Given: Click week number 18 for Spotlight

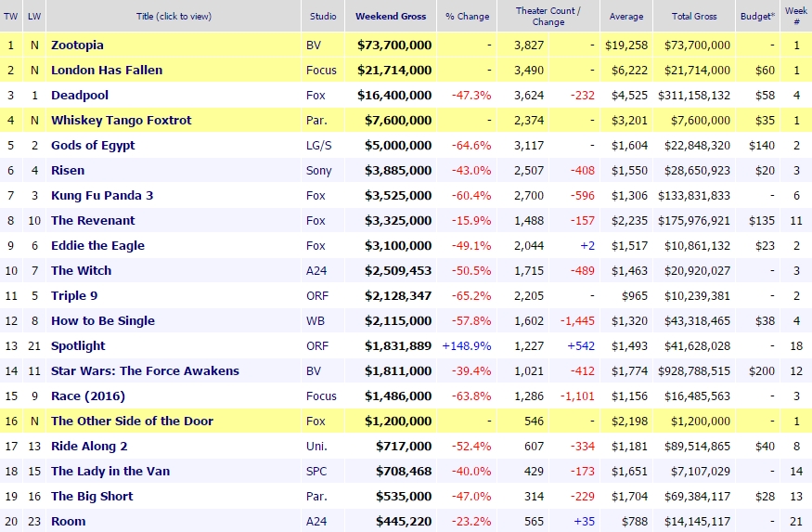Looking at the screenshot, I should [x=796, y=346].
